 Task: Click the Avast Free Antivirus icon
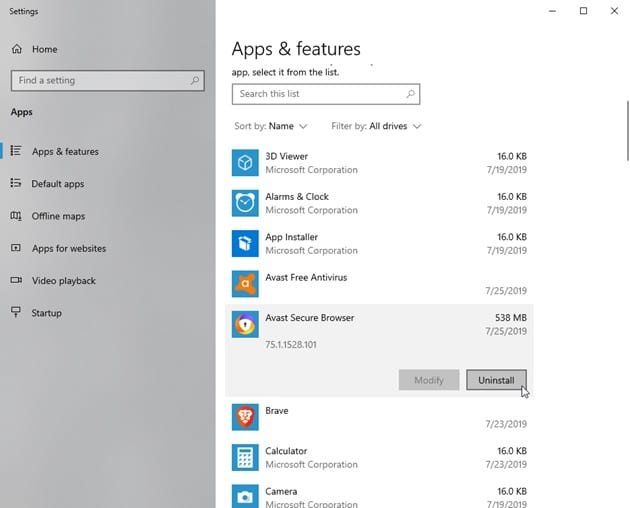pos(245,284)
